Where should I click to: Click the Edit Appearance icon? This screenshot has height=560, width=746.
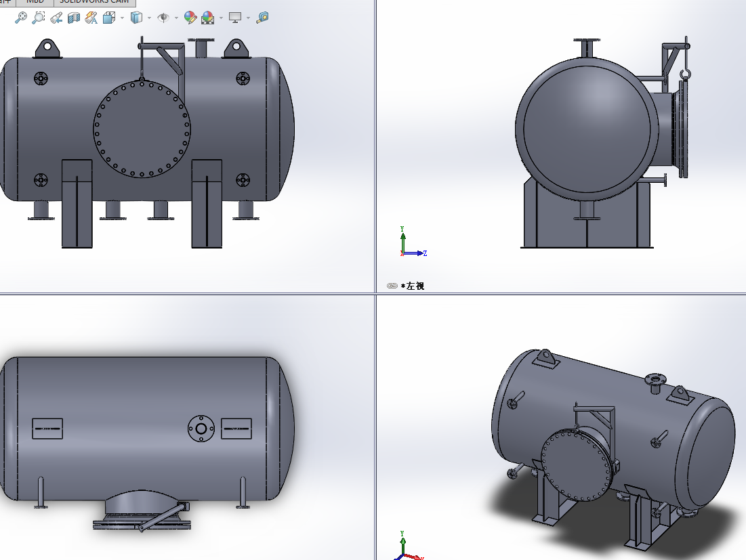190,18
